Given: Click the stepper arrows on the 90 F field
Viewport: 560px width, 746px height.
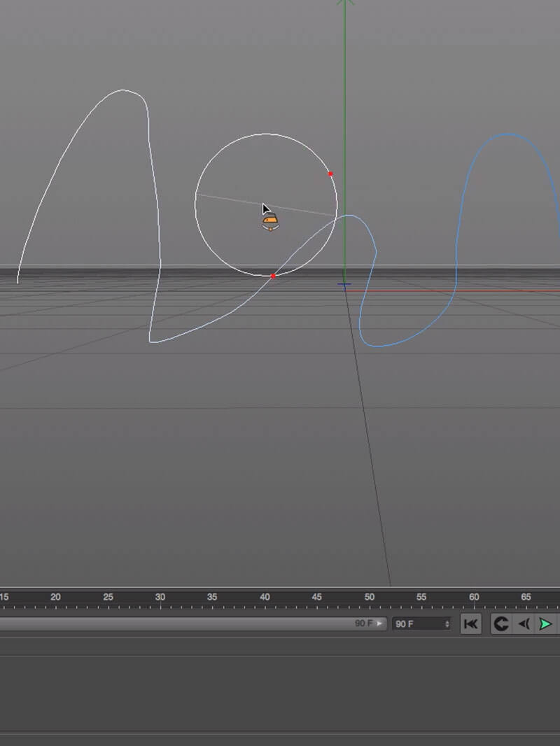Looking at the screenshot, I should click(447, 624).
